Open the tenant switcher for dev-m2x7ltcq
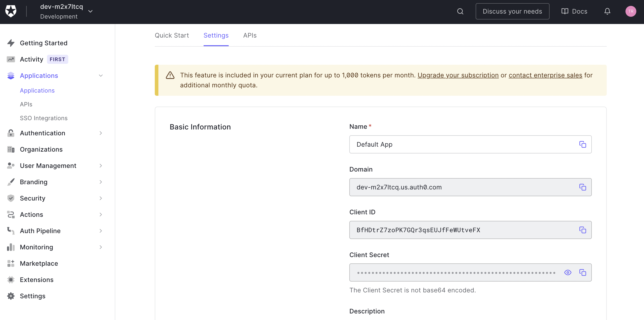Image resolution: width=644 pixels, height=320 pixels. pos(91,11)
